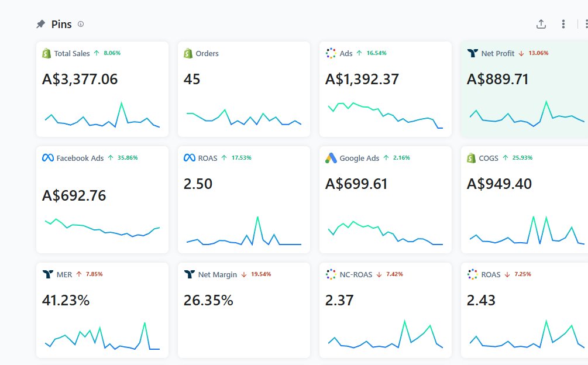
Task: Click the 26.35% net margin value
Action: click(208, 300)
